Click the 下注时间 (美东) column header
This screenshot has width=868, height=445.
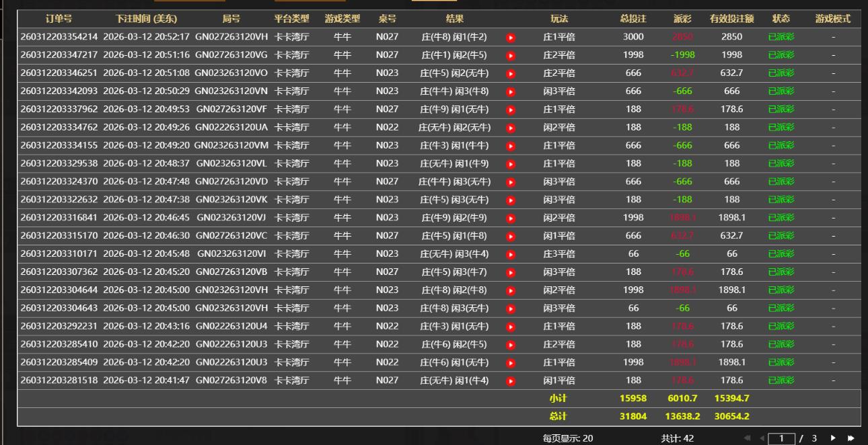pyautogui.click(x=147, y=19)
